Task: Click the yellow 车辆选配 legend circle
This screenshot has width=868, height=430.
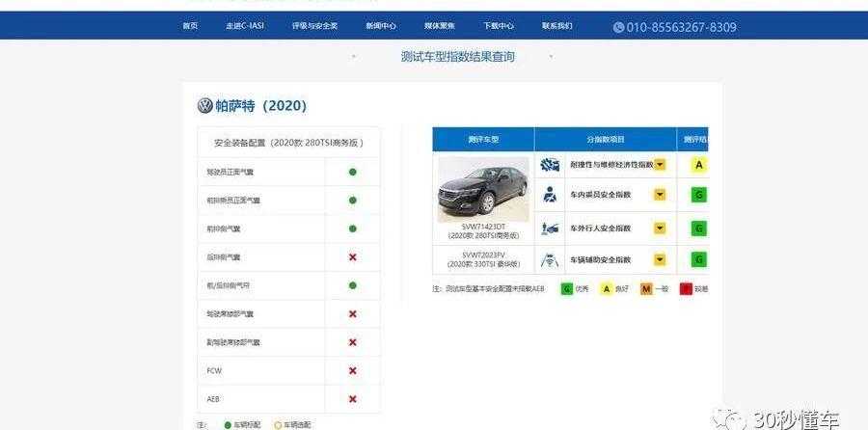Action: tap(278, 425)
